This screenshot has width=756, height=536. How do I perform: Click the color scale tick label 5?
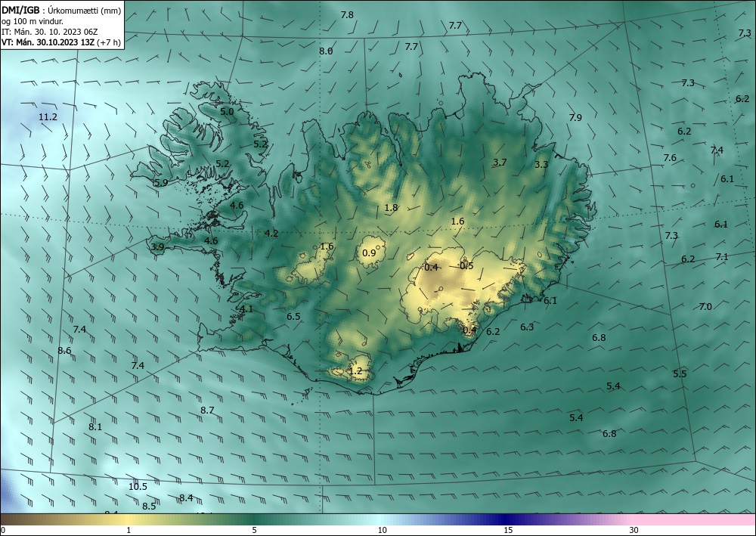tap(254, 530)
